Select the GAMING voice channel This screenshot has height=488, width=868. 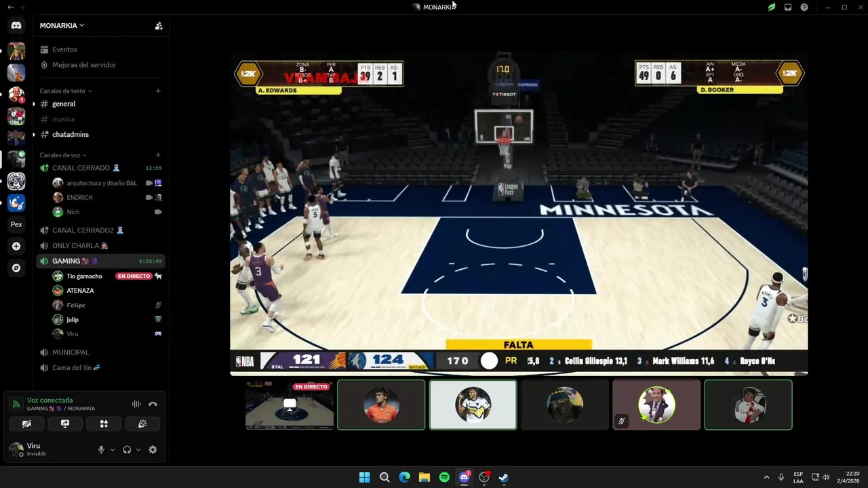(100, 261)
